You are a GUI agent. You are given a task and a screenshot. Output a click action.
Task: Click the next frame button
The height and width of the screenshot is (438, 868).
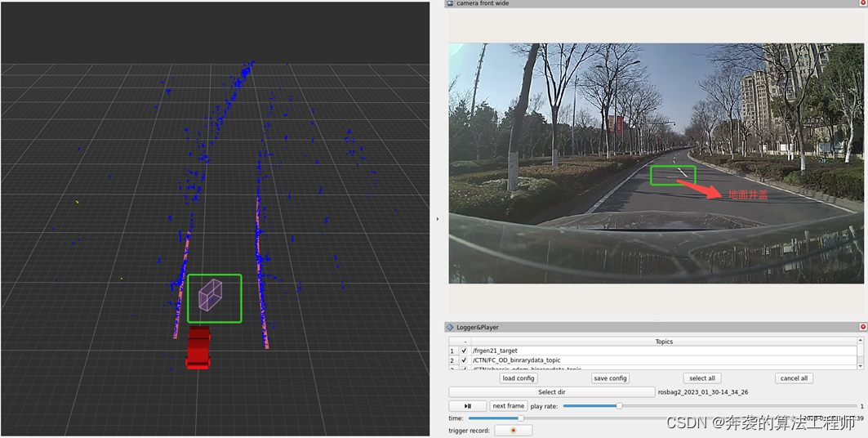pyautogui.click(x=508, y=406)
